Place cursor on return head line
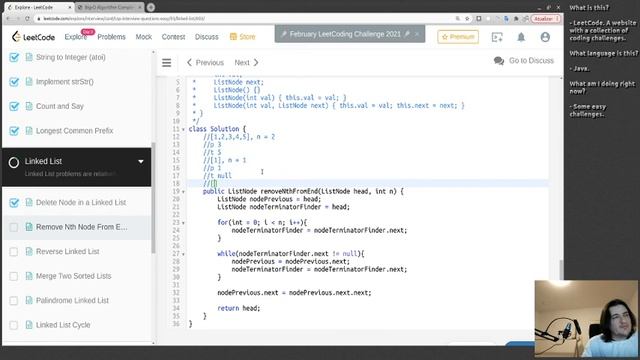The height and width of the screenshot is (360, 640). [239, 308]
